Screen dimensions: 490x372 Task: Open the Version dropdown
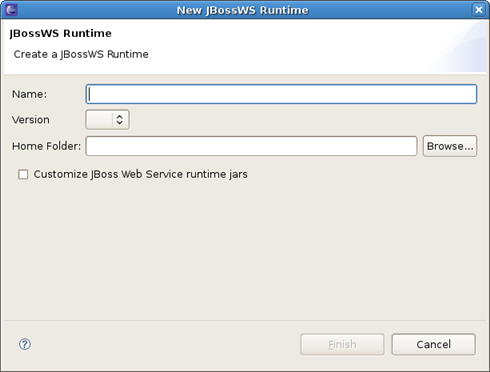click(107, 120)
